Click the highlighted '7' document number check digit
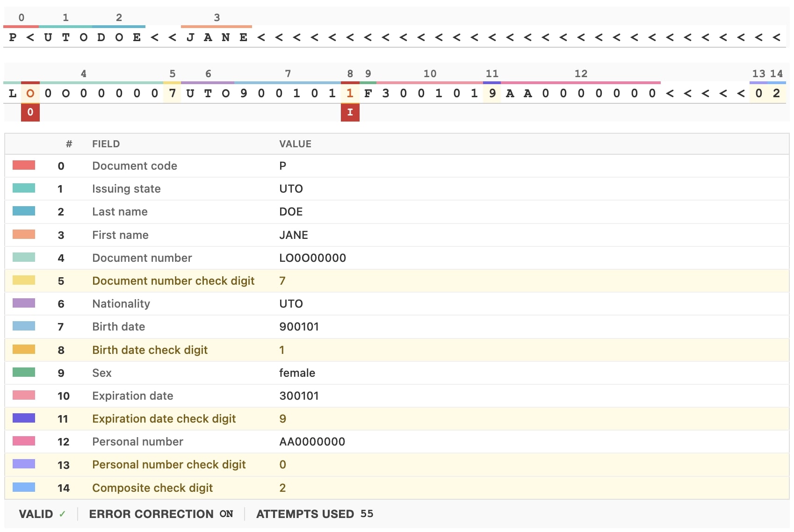 pos(172,93)
